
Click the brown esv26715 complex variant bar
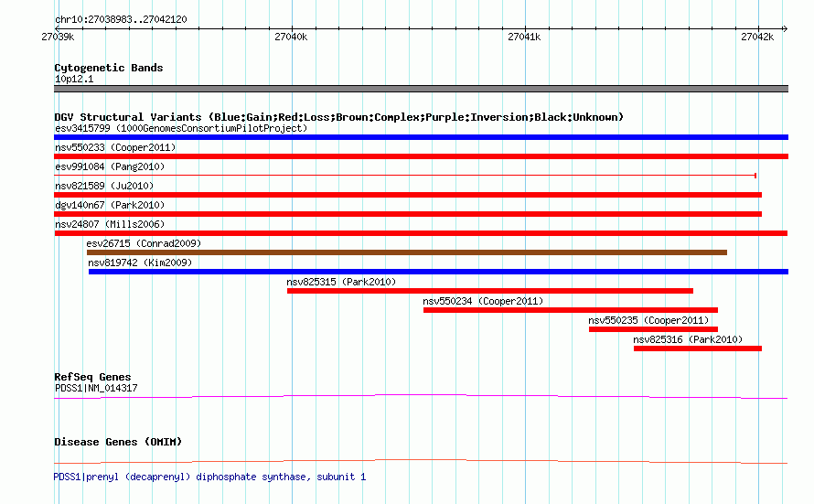407,252
